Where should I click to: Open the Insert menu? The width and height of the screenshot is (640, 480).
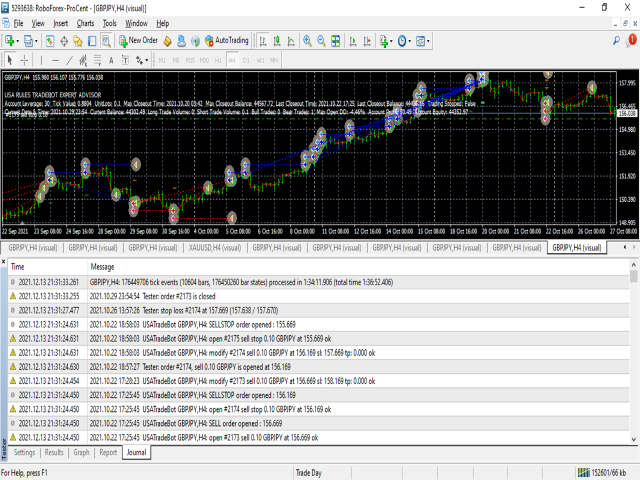[61, 23]
